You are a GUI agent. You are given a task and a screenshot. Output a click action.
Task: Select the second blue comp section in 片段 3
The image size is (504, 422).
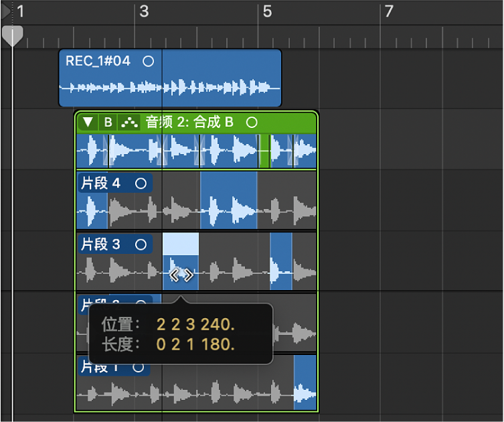[x=281, y=261]
